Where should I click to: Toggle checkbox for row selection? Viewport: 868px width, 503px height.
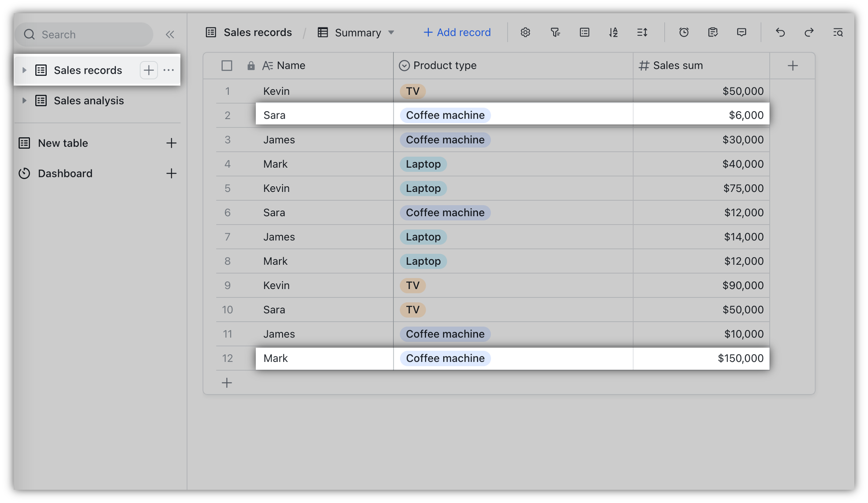point(226,65)
